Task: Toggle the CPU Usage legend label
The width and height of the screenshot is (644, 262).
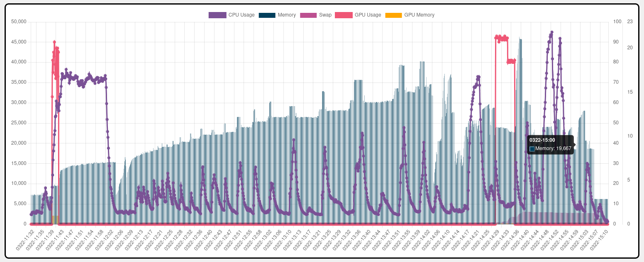Action: click(242, 15)
